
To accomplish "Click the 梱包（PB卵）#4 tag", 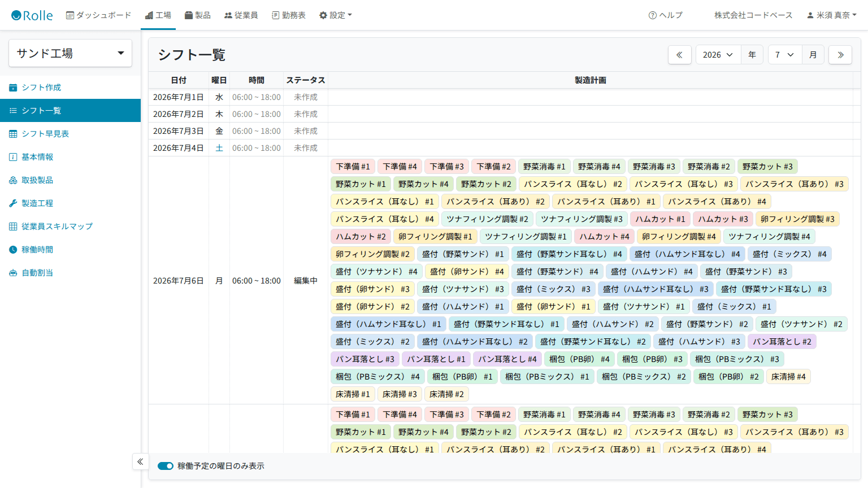I will coord(579,359).
